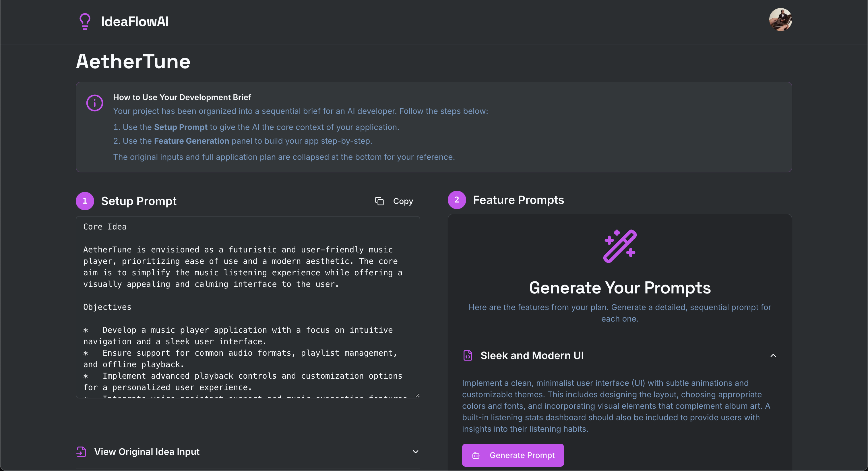Copy the Setup Prompt text
The image size is (868, 471).
(403, 201)
